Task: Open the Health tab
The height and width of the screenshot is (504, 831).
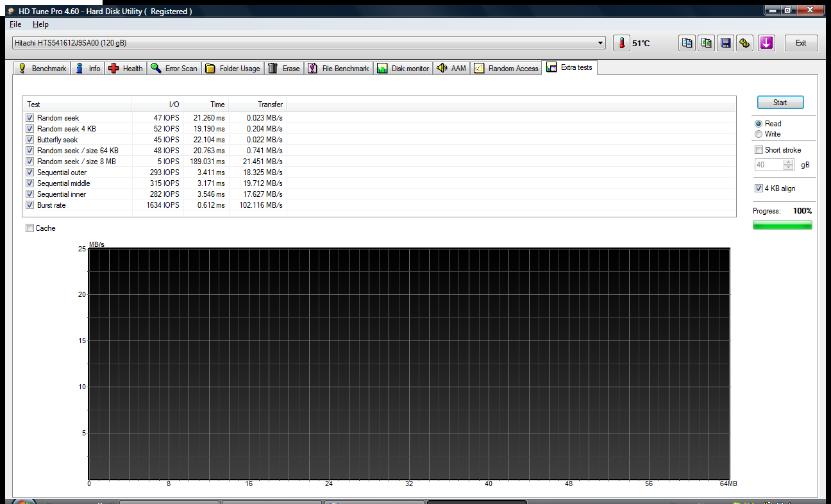Action: (x=126, y=69)
